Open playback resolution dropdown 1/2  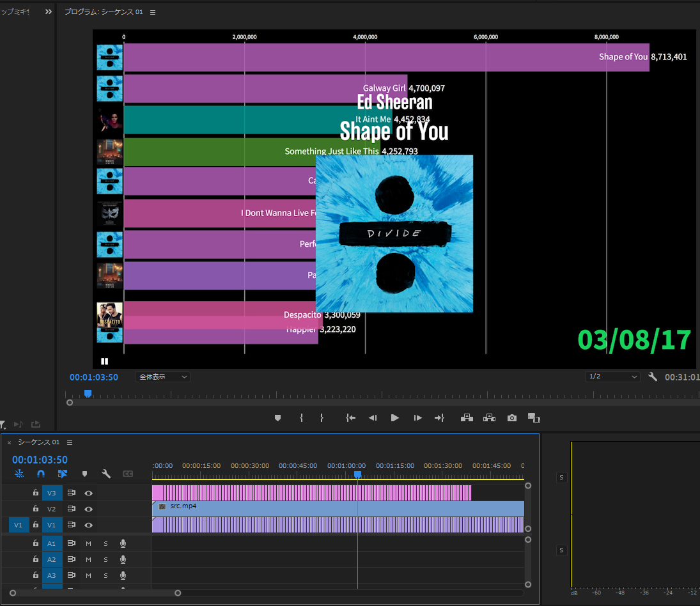click(612, 377)
